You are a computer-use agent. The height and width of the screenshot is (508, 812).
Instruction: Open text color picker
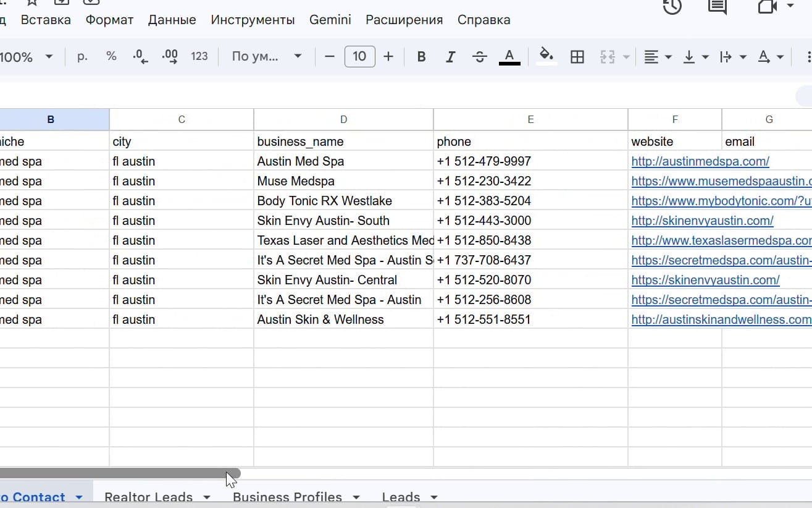pyautogui.click(x=509, y=57)
